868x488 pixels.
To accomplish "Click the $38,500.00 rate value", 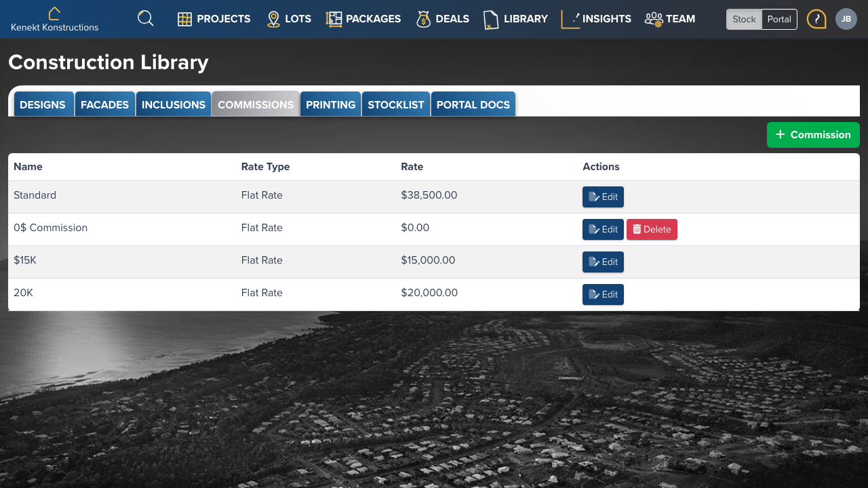I will (x=429, y=195).
